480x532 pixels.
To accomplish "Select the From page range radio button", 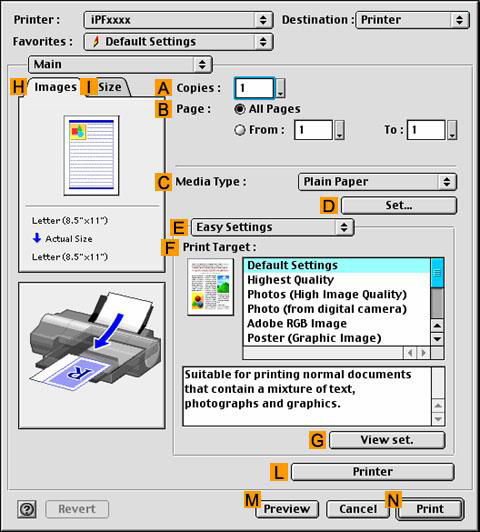I will coord(240,130).
